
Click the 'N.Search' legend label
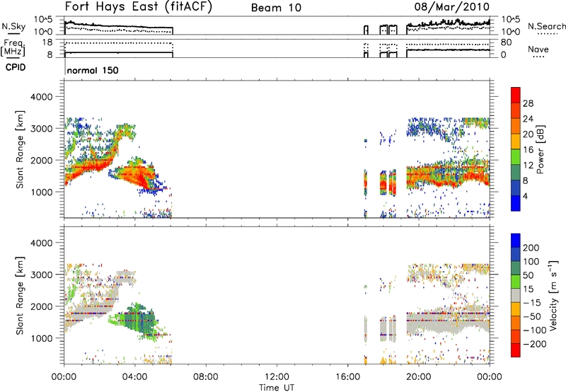(546, 26)
